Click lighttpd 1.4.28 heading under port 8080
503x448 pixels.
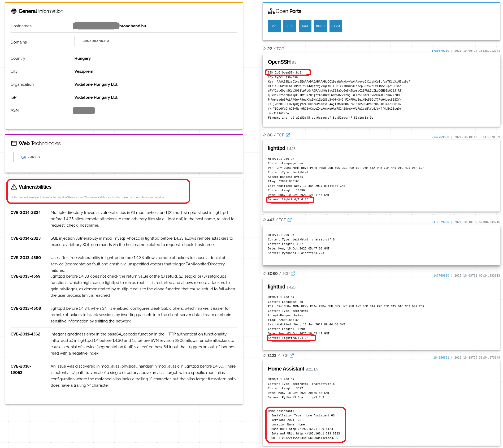click(x=281, y=287)
